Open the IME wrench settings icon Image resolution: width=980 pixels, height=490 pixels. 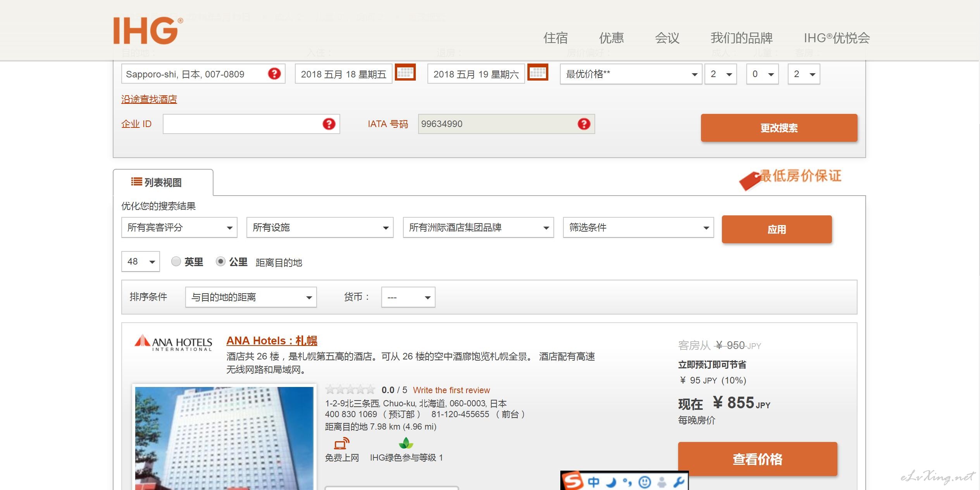pos(679,482)
